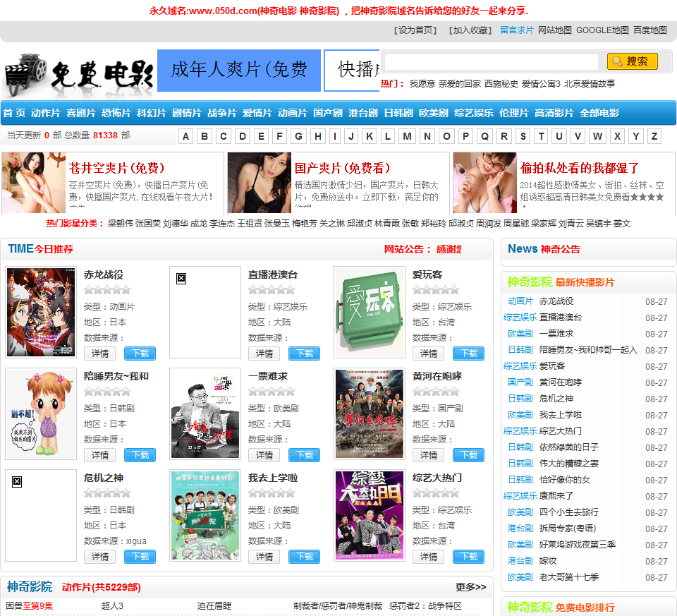Click 下载 button for 陪睡男友~我和
The image size is (677, 616).
(140, 455)
